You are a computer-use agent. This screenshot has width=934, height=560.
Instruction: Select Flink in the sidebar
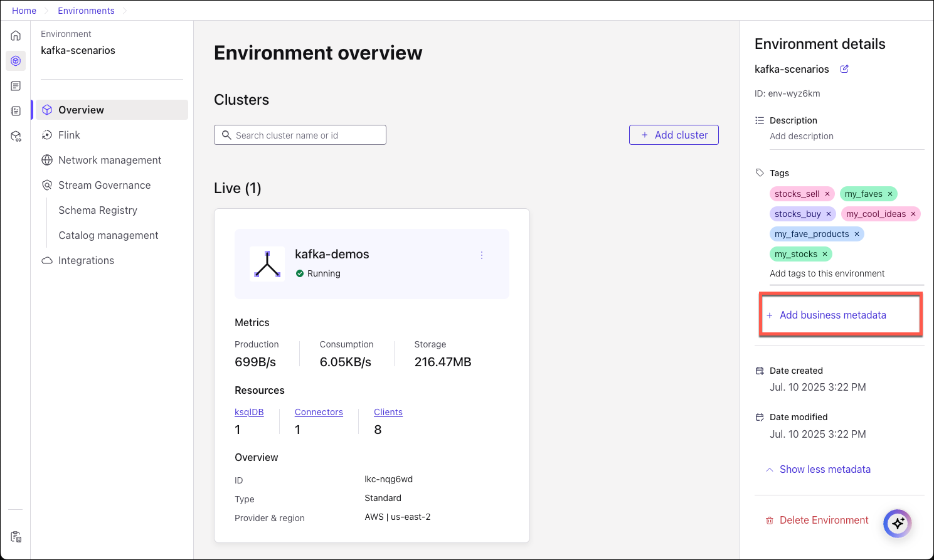tap(69, 135)
